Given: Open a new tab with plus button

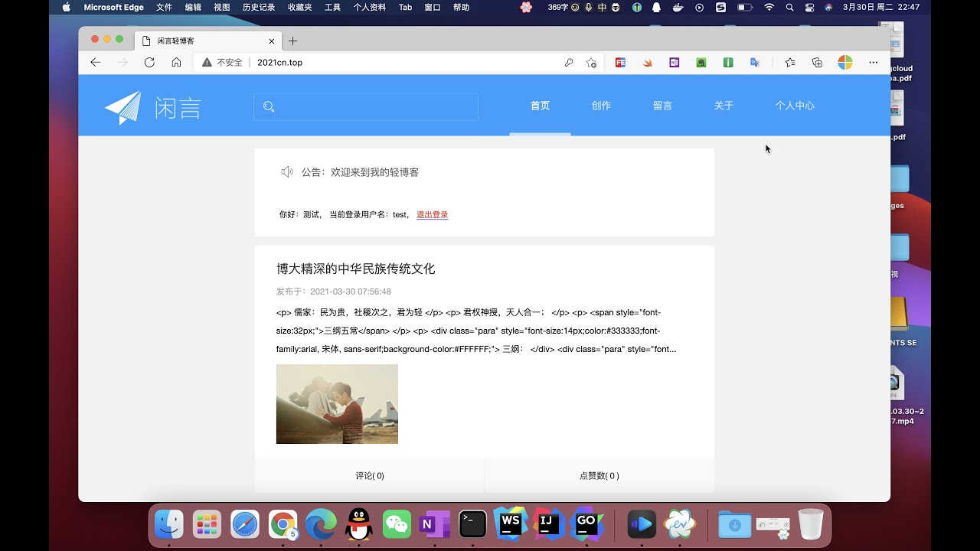Looking at the screenshot, I should click(292, 41).
